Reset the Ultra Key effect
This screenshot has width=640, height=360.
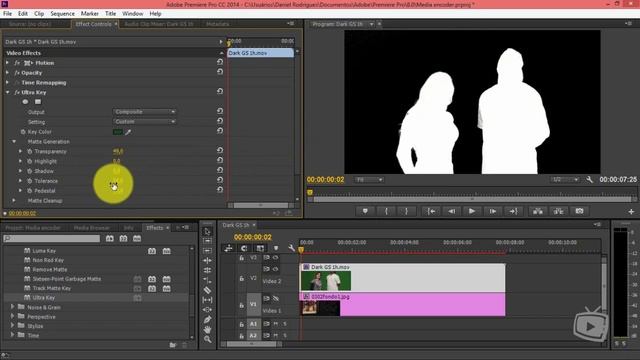(220, 91)
